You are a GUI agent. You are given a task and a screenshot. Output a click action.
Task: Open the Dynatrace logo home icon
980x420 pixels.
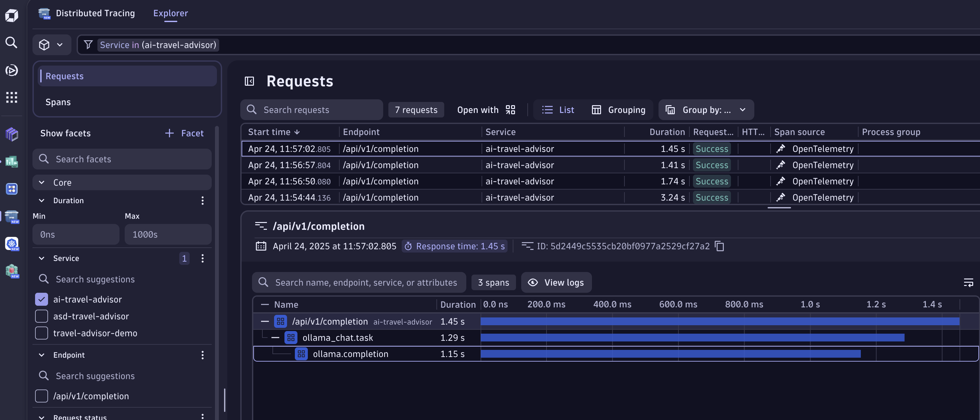pyautogui.click(x=11, y=15)
